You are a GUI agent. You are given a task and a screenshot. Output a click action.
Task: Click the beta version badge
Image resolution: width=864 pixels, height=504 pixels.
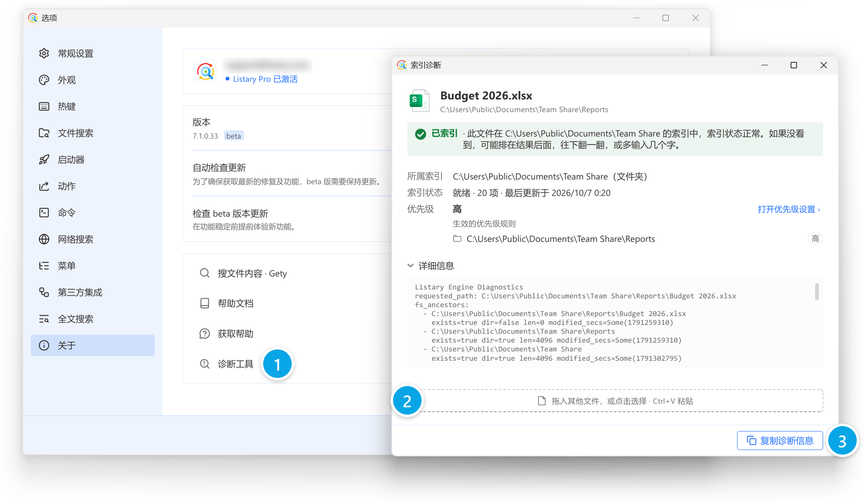(234, 136)
